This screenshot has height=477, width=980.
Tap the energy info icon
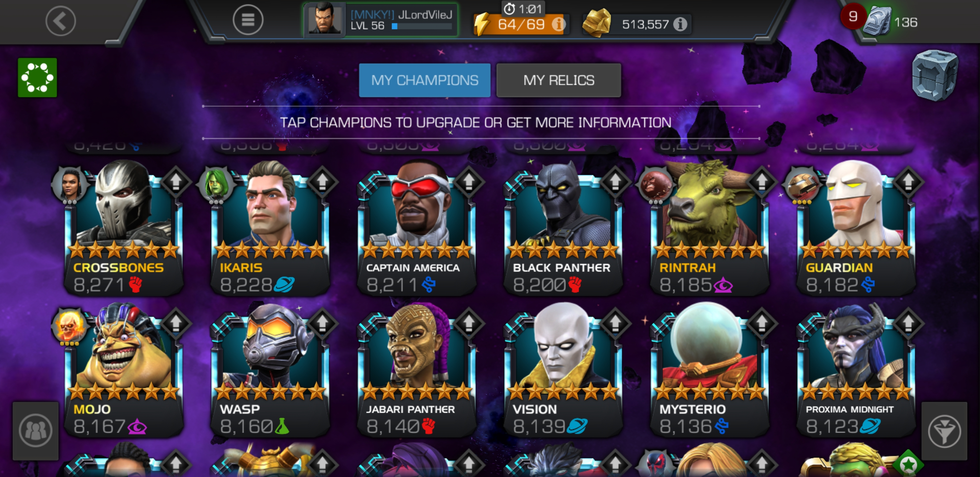[x=559, y=25]
